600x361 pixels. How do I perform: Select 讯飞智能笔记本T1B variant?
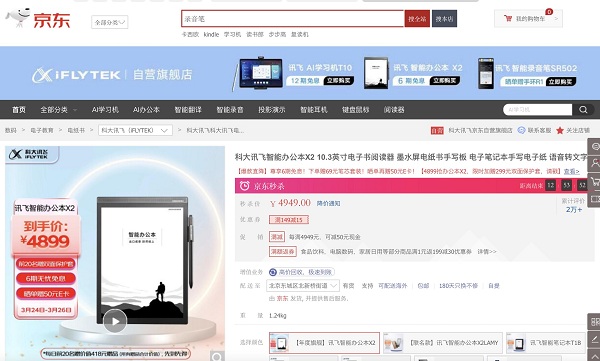(546, 343)
